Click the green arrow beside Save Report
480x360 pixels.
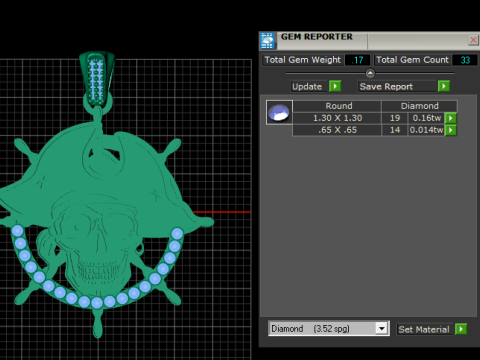444,86
